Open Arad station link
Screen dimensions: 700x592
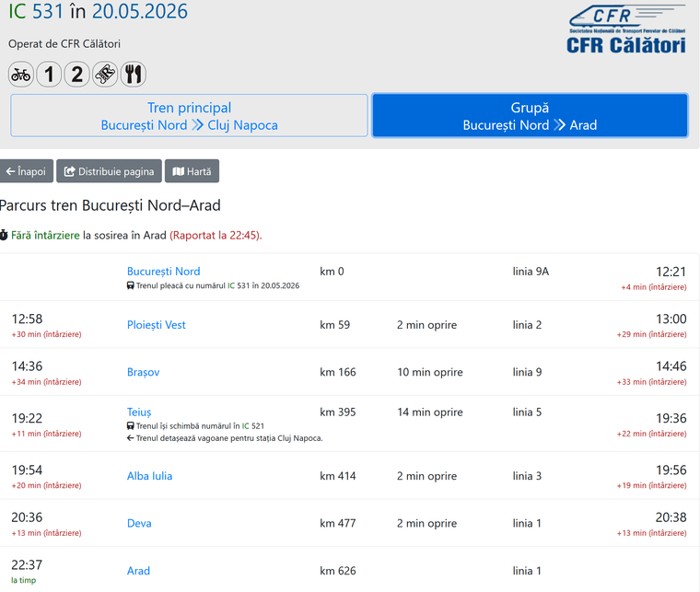point(138,571)
